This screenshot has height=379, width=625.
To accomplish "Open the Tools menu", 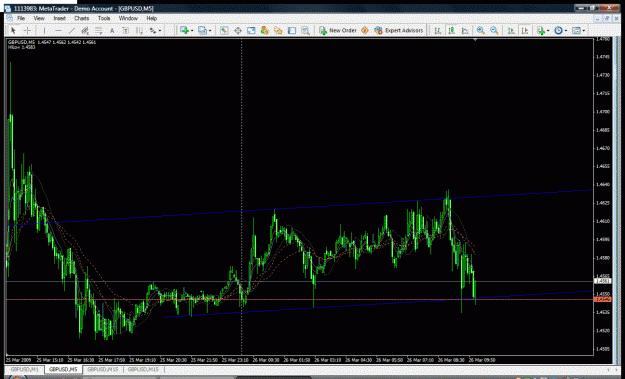I will pos(104,18).
